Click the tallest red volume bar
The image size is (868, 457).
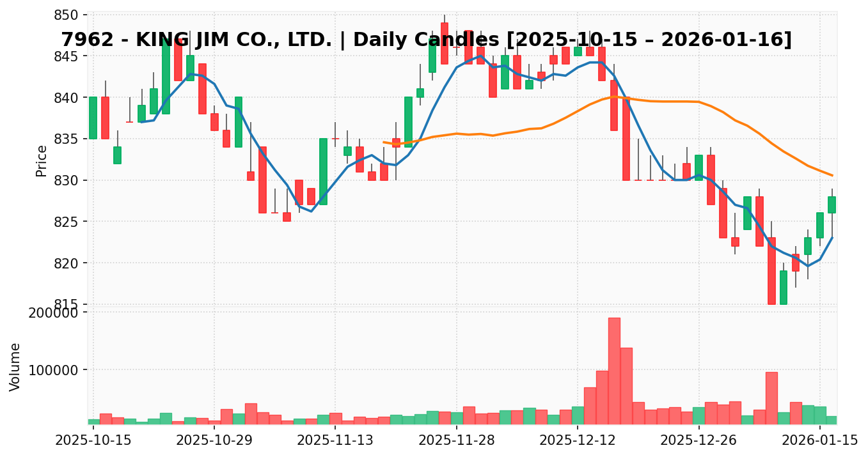point(614,371)
